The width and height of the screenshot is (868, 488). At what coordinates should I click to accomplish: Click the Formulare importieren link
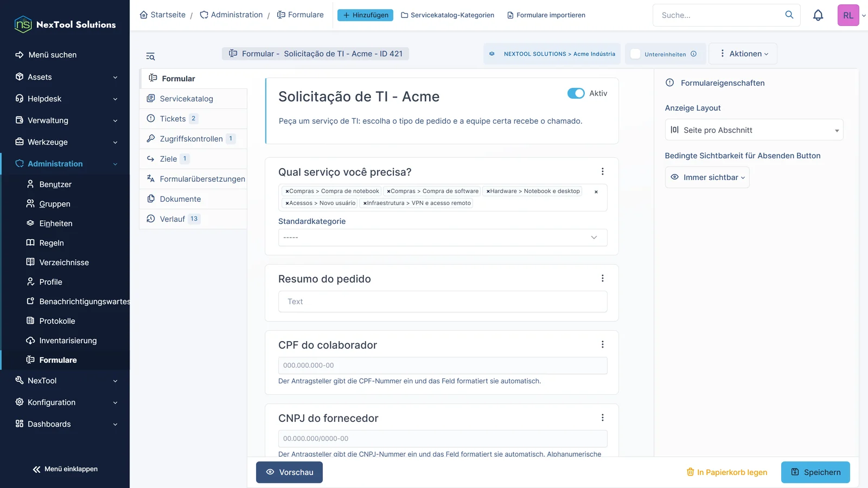pyautogui.click(x=546, y=15)
